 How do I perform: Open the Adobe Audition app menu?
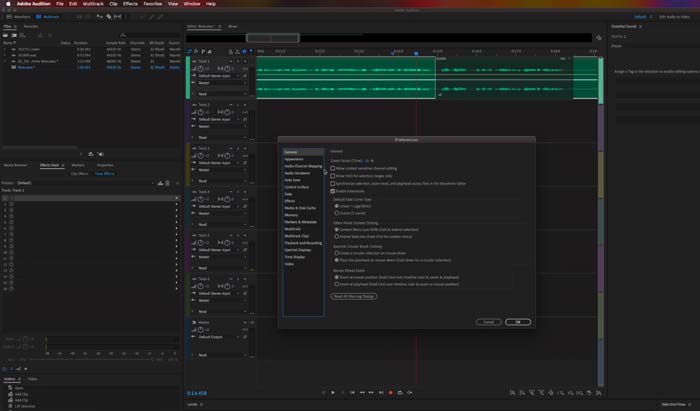[33, 4]
